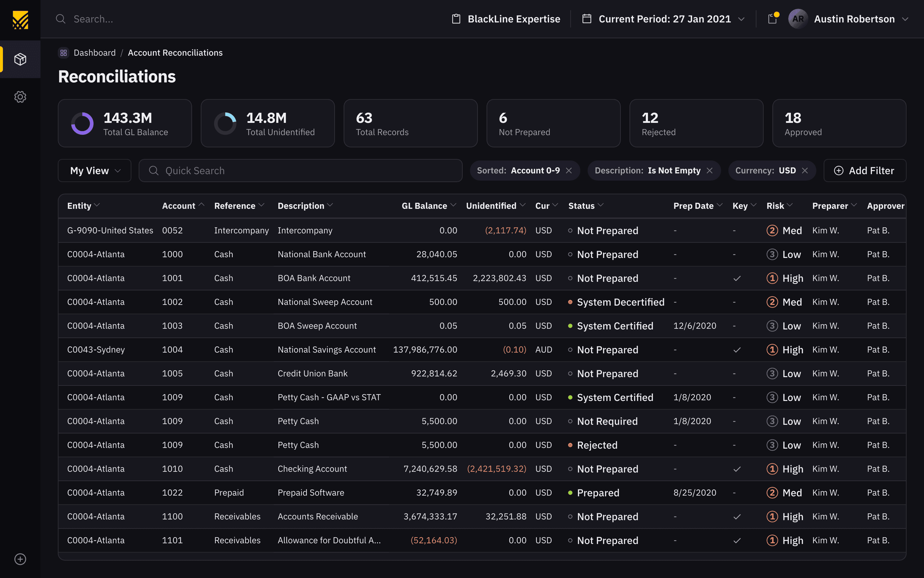Viewport: 924px width, 578px height.
Task: Open Austin Robertson user menu chevron
Action: pyautogui.click(x=905, y=19)
